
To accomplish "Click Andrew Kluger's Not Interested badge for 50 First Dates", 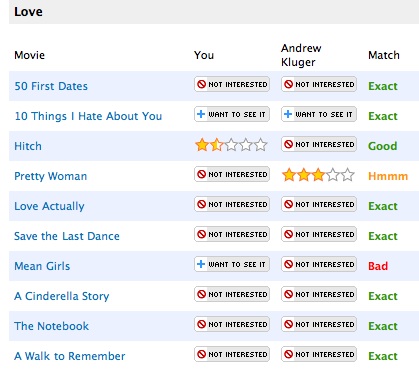I will [x=319, y=84].
